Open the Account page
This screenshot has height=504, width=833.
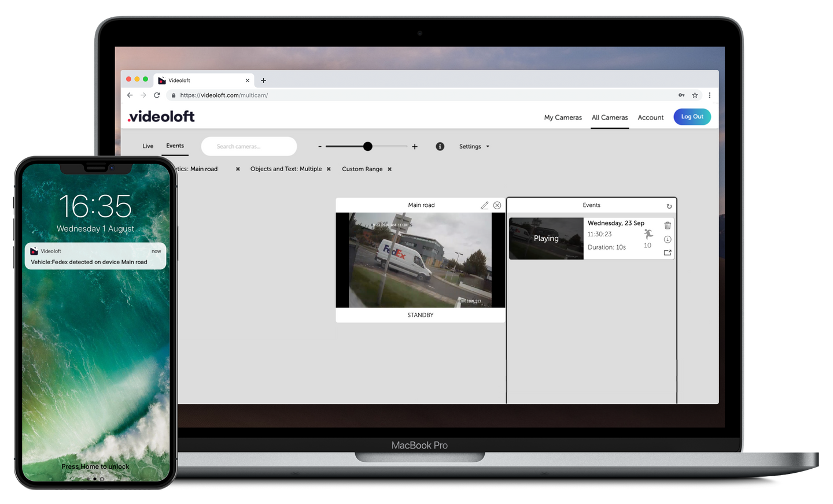pyautogui.click(x=651, y=117)
